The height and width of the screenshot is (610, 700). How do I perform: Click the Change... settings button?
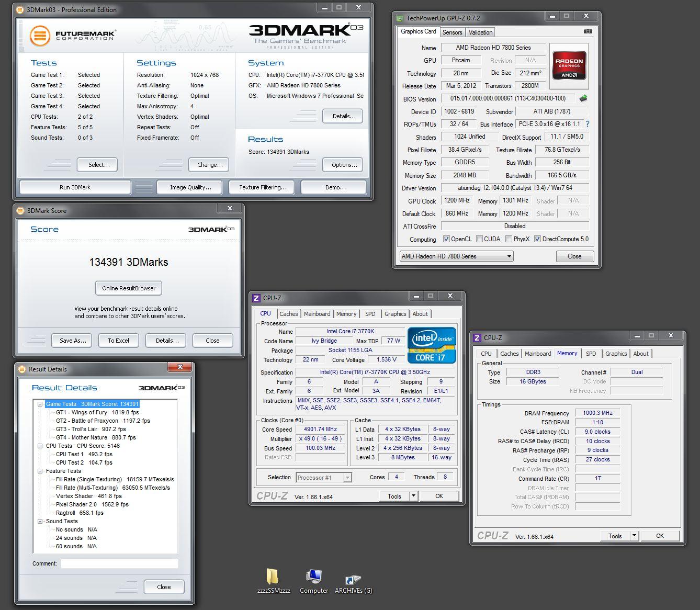[x=210, y=165]
